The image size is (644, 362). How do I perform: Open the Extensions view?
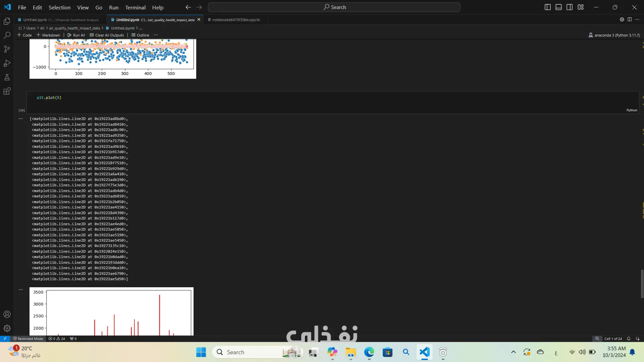tap(7, 91)
